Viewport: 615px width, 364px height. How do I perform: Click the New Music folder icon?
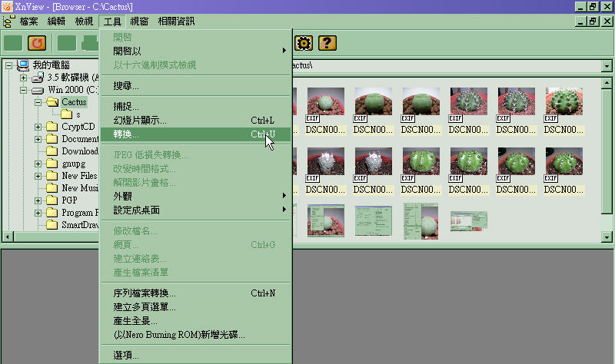(x=52, y=188)
